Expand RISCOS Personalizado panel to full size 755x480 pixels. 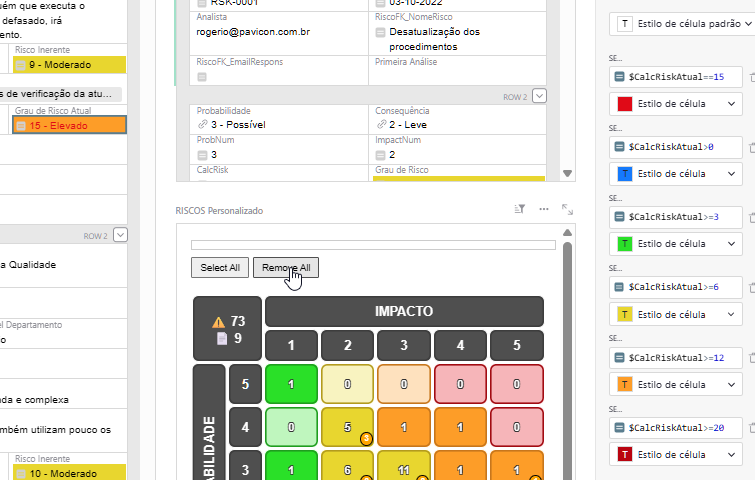(567, 209)
